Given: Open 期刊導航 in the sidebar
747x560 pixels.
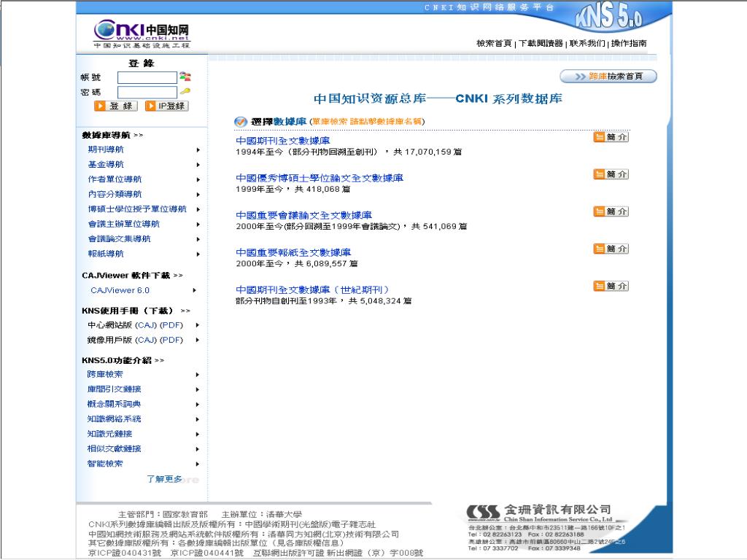Looking at the screenshot, I should click(106, 149).
